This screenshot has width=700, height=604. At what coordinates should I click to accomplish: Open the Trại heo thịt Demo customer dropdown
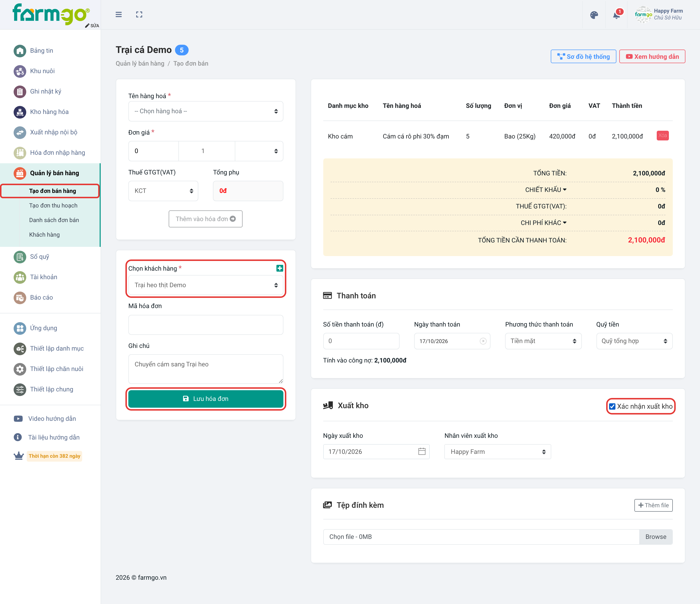(x=206, y=285)
